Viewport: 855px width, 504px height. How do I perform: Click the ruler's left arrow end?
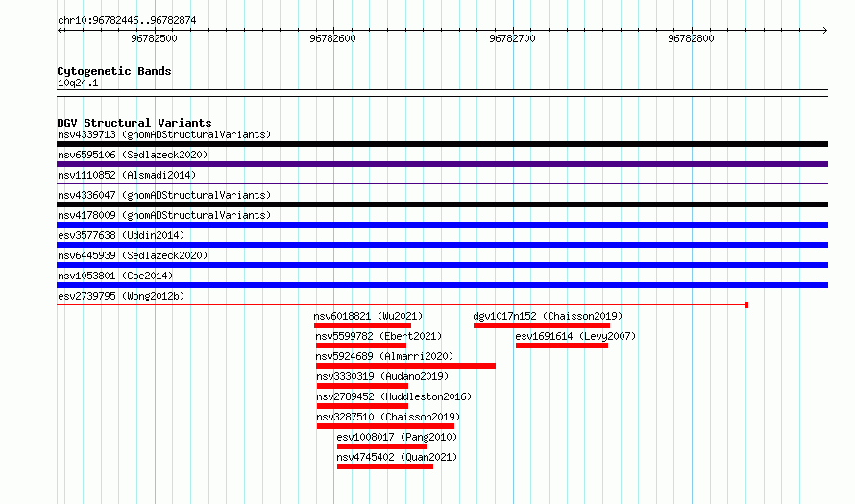click(x=60, y=30)
